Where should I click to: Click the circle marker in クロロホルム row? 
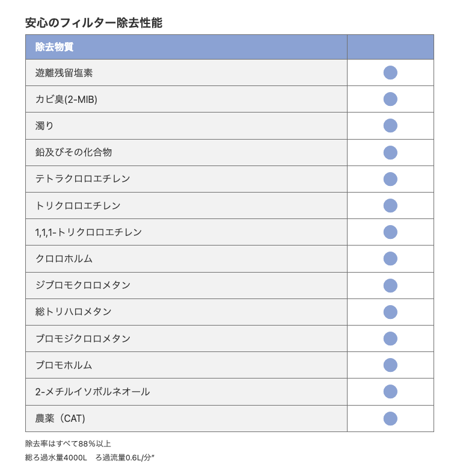click(390, 259)
